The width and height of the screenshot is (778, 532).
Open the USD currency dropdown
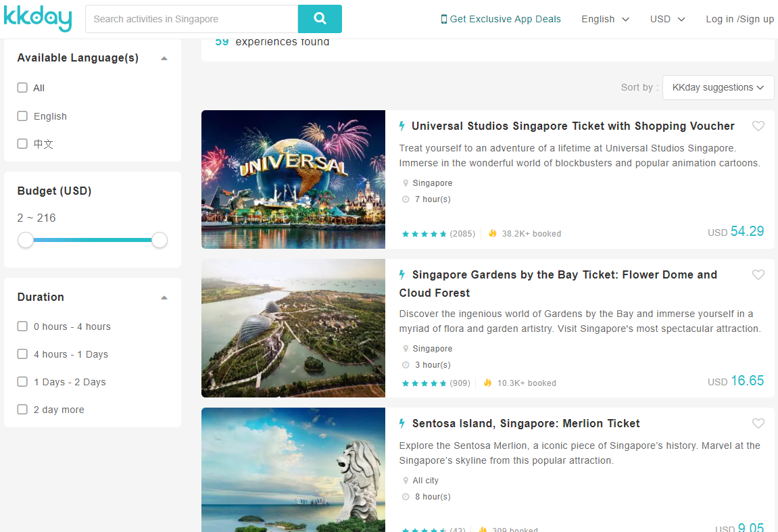[x=667, y=20]
